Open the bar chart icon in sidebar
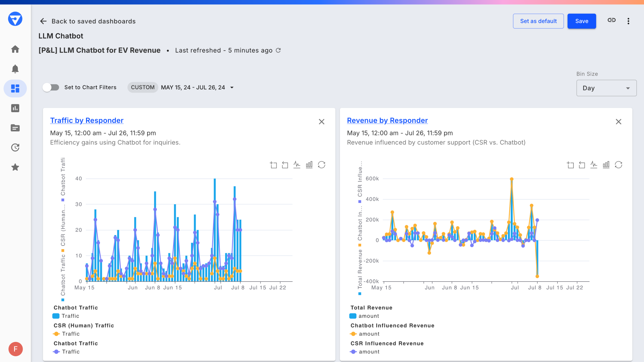 click(15, 108)
